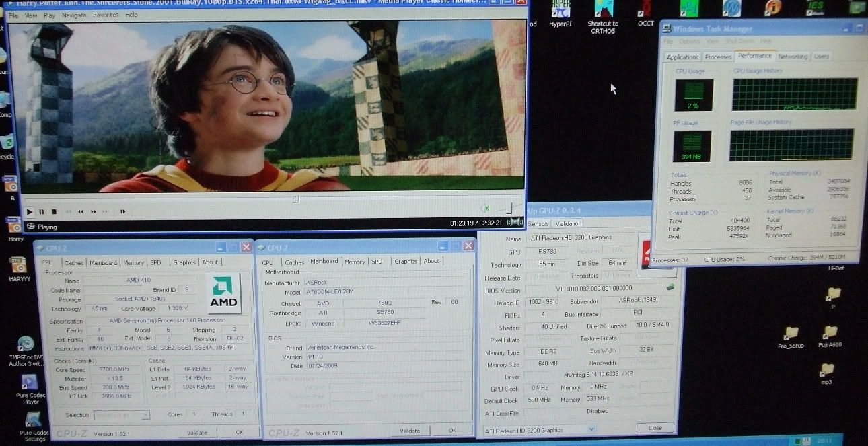
Task: Switch to Users tab in Task Manager
Action: click(x=822, y=57)
